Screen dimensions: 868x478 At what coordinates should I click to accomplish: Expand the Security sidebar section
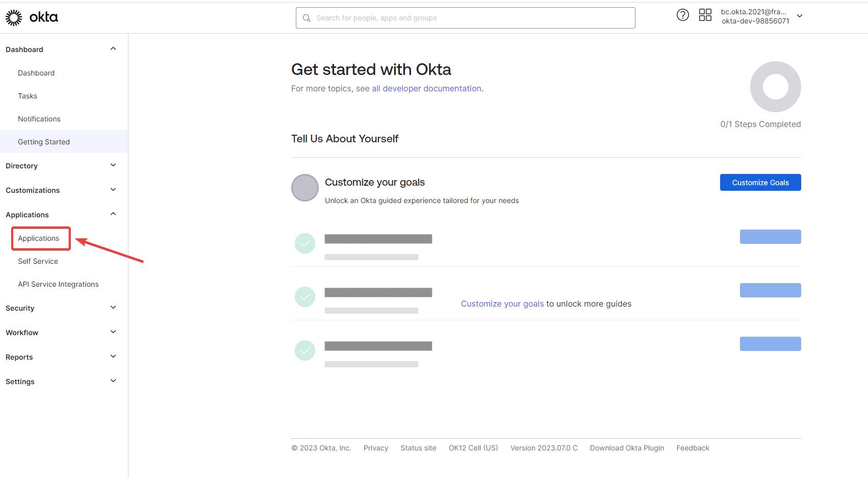pyautogui.click(x=113, y=308)
